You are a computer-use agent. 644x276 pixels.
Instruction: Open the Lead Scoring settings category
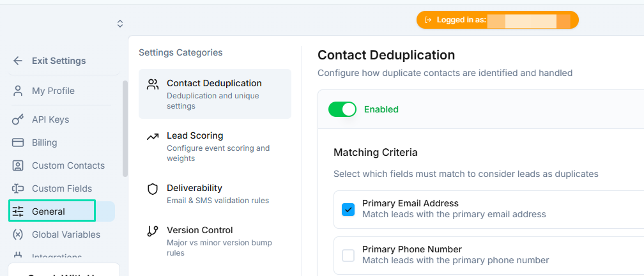215,146
